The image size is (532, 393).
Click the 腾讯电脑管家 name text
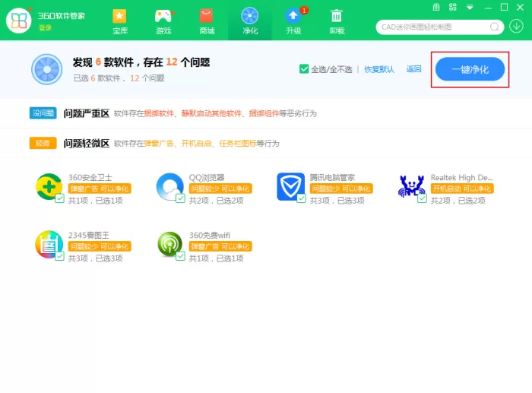tap(332, 177)
